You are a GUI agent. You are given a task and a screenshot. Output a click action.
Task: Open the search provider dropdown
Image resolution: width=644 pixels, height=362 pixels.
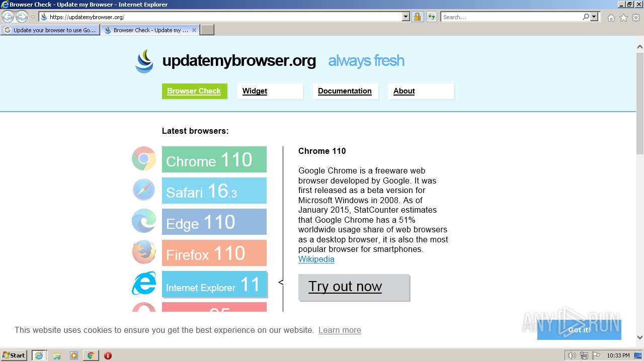point(595,17)
